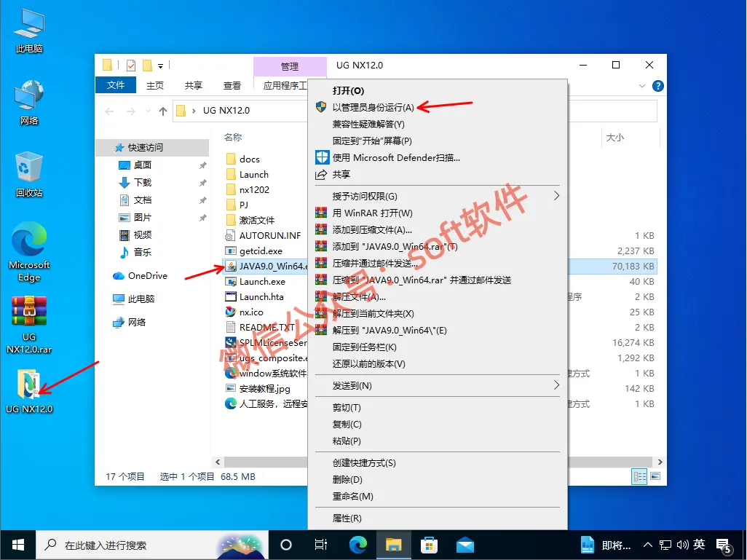Choose Pin to Start menu item

438,141
